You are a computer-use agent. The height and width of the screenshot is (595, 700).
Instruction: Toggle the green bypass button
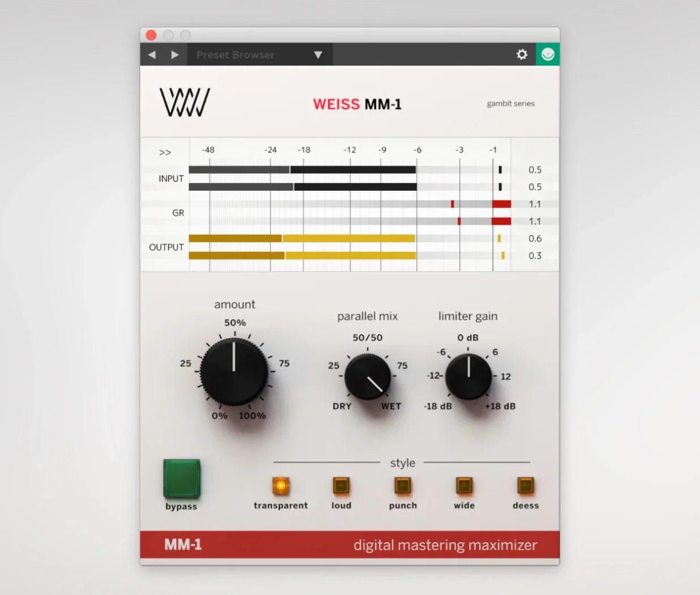coord(182,479)
